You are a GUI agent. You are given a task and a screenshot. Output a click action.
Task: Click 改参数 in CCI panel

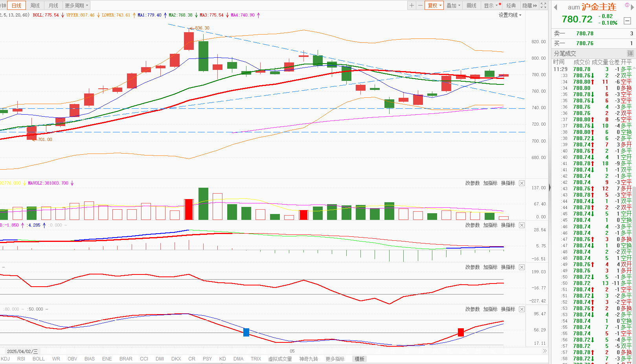click(472, 267)
